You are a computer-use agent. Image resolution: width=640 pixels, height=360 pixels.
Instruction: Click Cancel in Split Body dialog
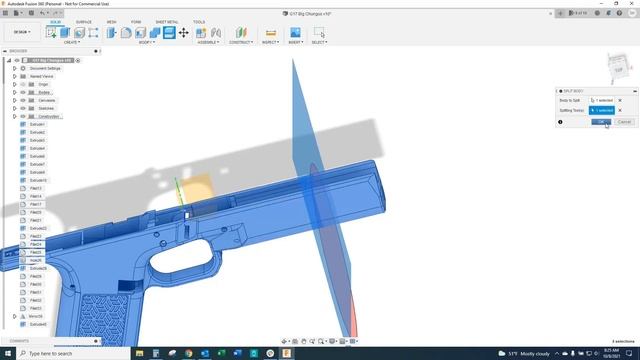click(x=624, y=122)
